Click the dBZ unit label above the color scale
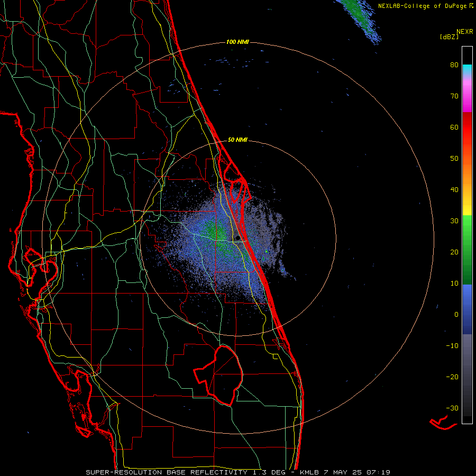This screenshot has width=476, height=476. (449, 37)
